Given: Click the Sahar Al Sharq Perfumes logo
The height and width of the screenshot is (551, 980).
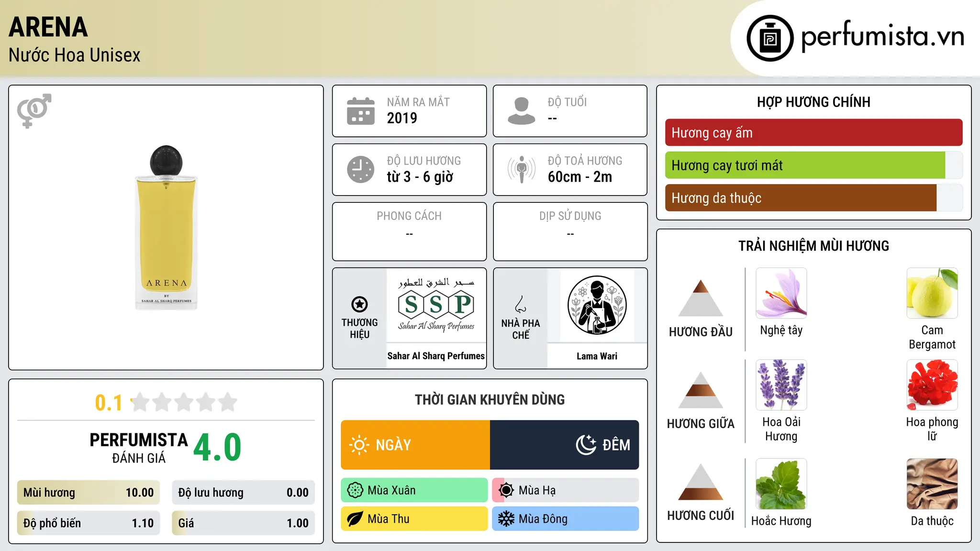Looking at the screenshot, I should pos(436,305).
